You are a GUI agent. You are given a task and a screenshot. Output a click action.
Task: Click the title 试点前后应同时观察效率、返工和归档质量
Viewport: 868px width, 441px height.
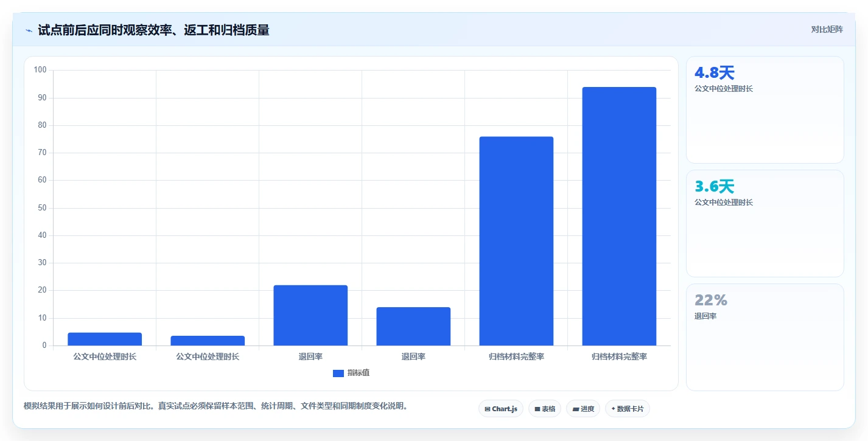(x=153, y=30)
